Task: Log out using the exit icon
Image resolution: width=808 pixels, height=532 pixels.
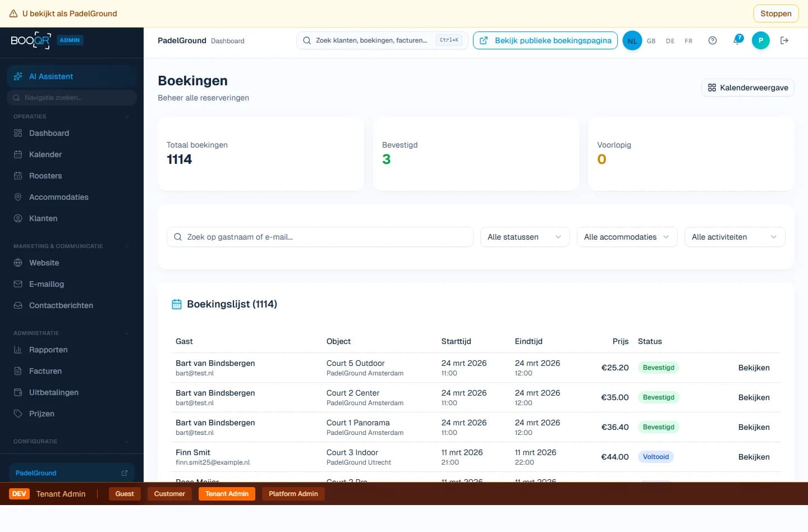Action: [784, 40]
